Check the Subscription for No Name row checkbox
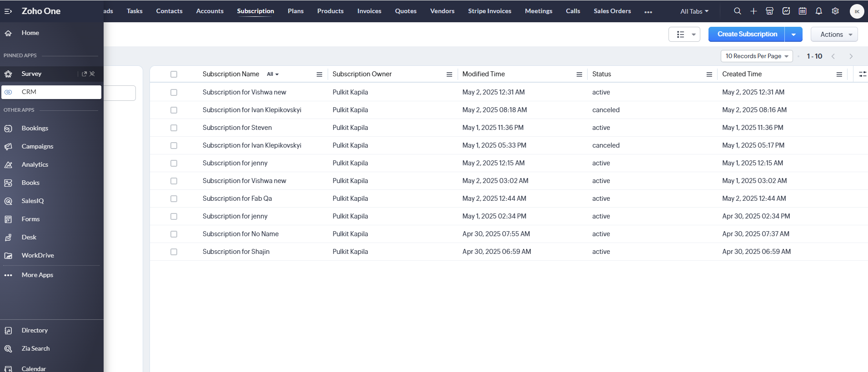This screenshot has width=868, height=372. (x=174, y=234)
